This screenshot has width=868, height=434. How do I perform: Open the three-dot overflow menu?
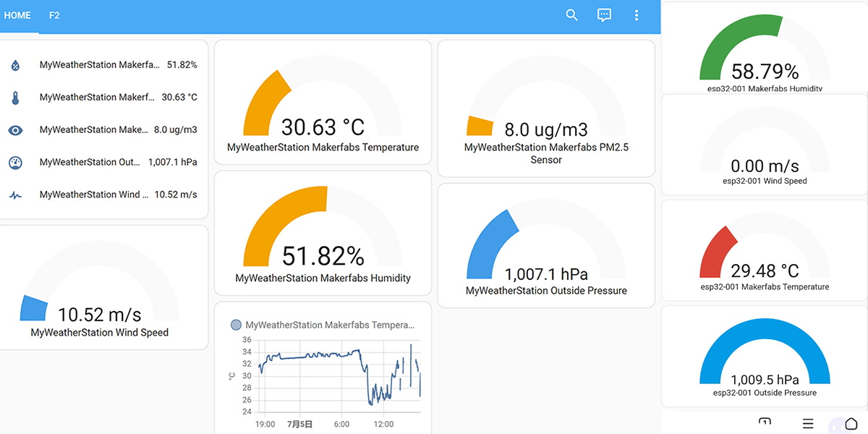(x=637, y=15)
